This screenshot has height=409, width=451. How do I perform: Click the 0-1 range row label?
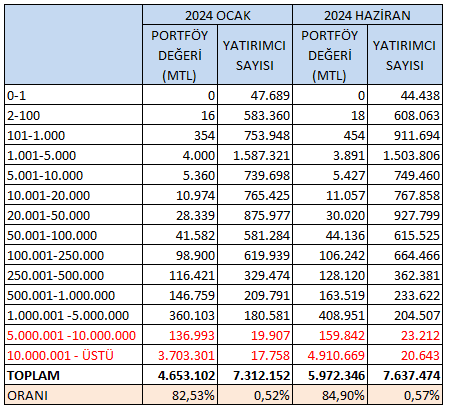(74, 95)
